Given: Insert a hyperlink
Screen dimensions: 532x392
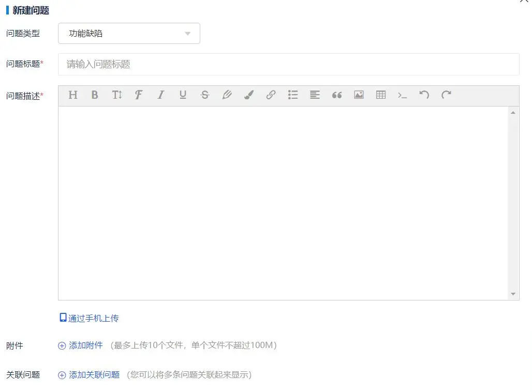Looking at the screenshot, I should pos(271,95).
